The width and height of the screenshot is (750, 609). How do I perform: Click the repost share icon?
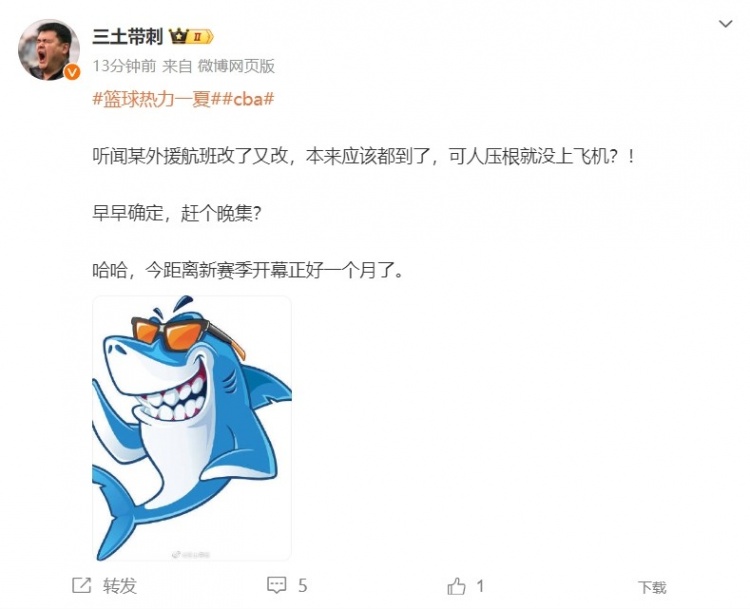click(x=81, y=585)
